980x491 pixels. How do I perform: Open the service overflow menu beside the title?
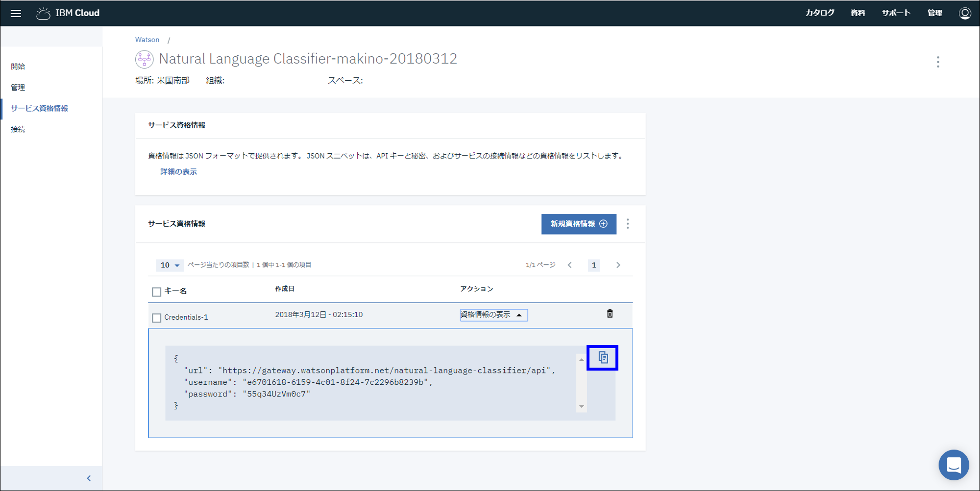pos(938,62)
